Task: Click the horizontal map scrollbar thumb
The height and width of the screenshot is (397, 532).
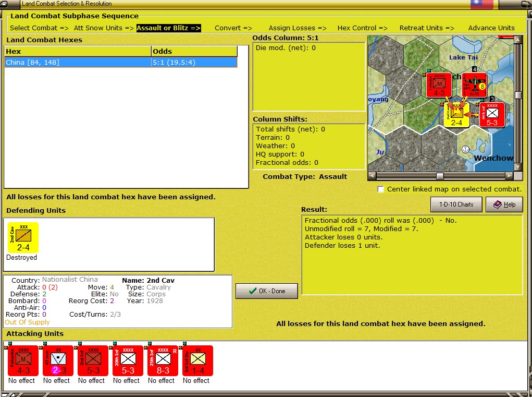Action: click(440, 176)
